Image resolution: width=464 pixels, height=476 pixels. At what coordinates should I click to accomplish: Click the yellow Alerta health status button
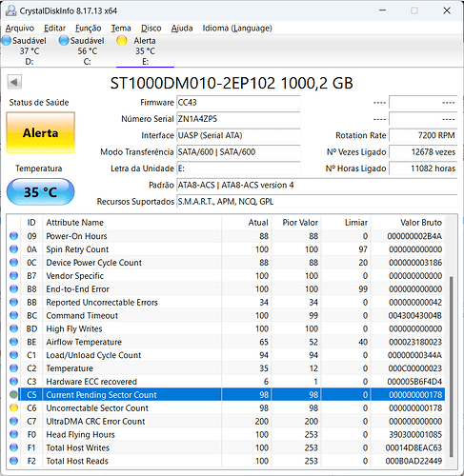point(41,132)
